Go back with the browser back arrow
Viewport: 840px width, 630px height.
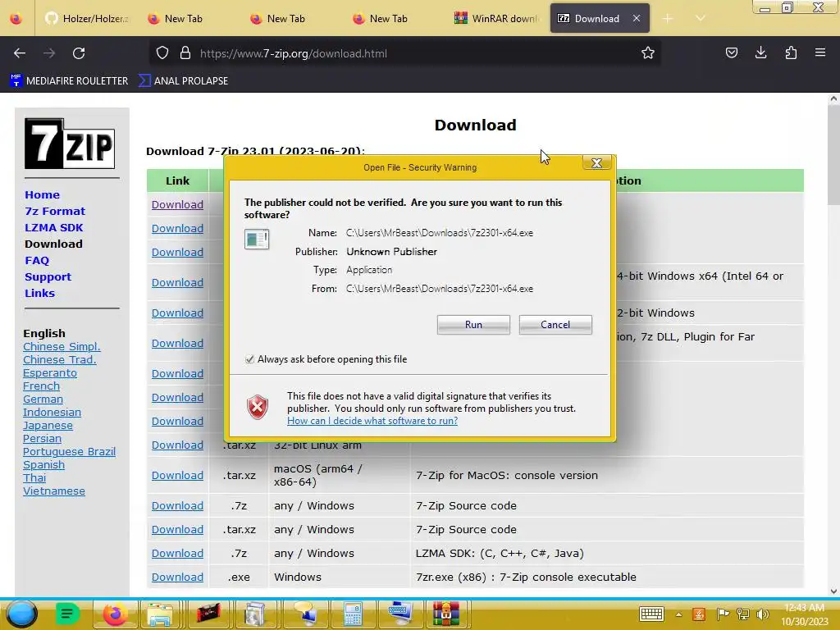click(x=20, y=53)
